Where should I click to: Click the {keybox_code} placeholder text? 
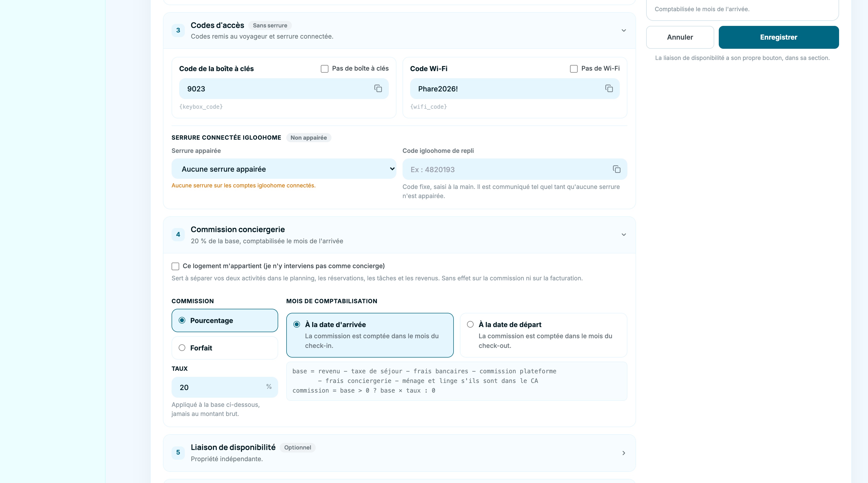click(201, 106)
